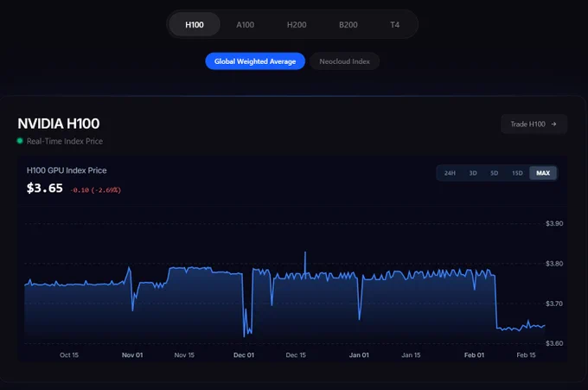Select the MAX chart range
Image resolution: width=588 pixels, height=390 pixels.
point(543,173)
